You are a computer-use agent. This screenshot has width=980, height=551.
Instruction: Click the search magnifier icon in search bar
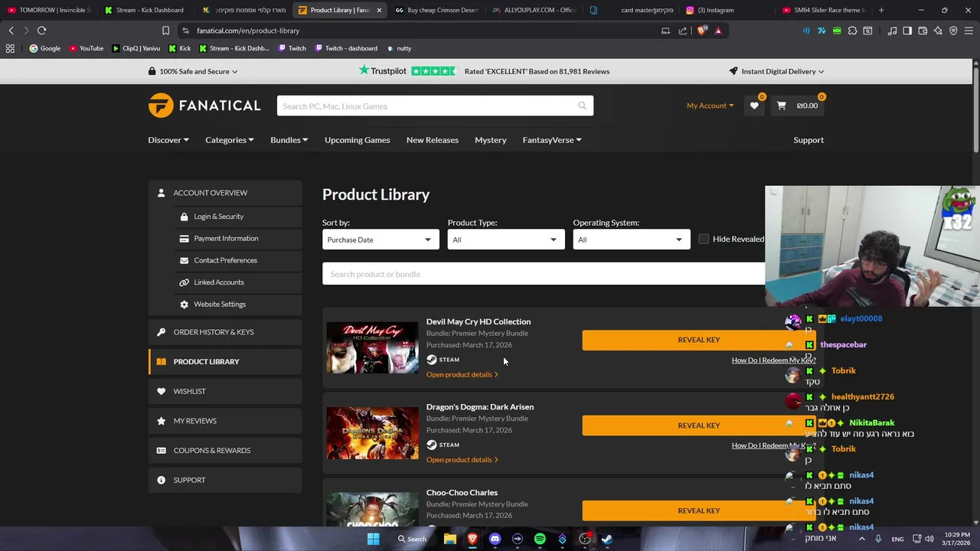pyautogui.click(x=582, y=106)
